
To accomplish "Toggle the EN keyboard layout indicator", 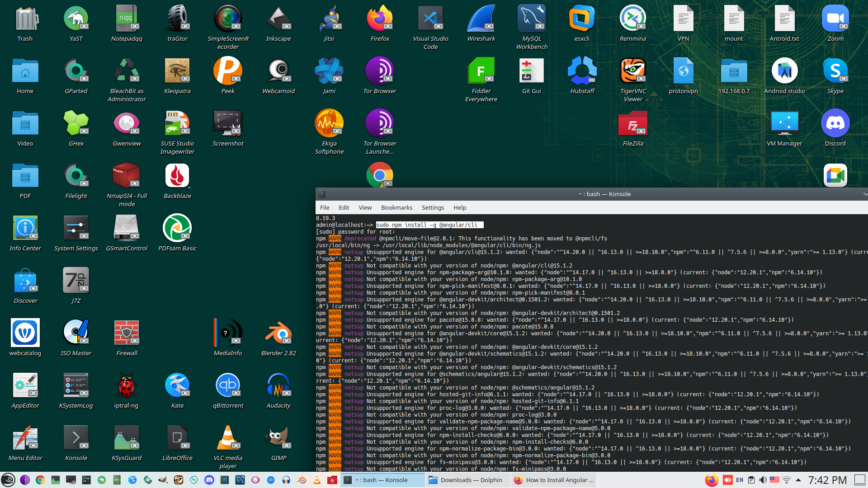I will [740, 480].
